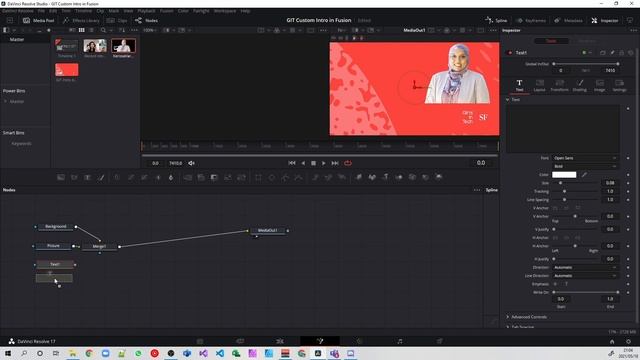Image resolution: width=640 pixels, height=360 pixels.
Task: Switch media pool to list view
Action: [x=91, y=30]
